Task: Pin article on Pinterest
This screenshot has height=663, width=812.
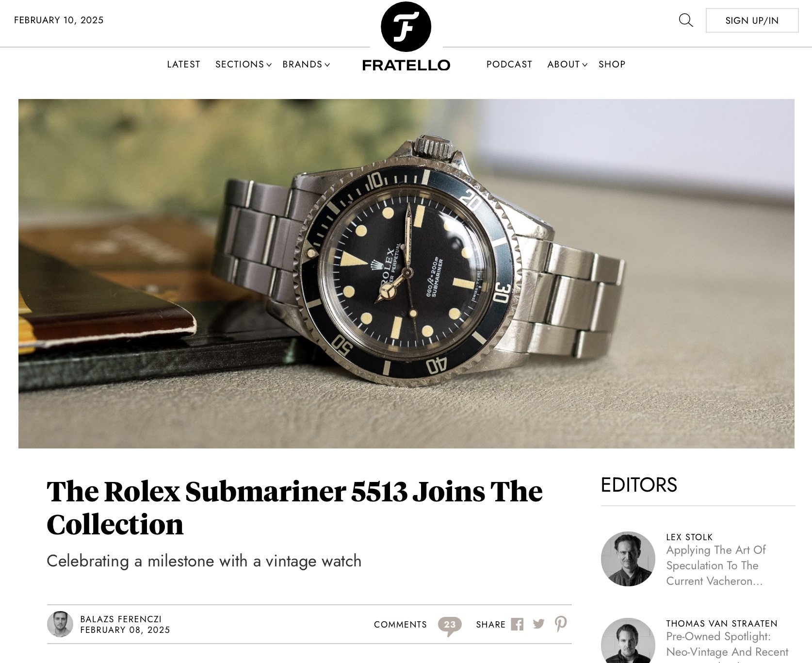Action: pos(561,624)
